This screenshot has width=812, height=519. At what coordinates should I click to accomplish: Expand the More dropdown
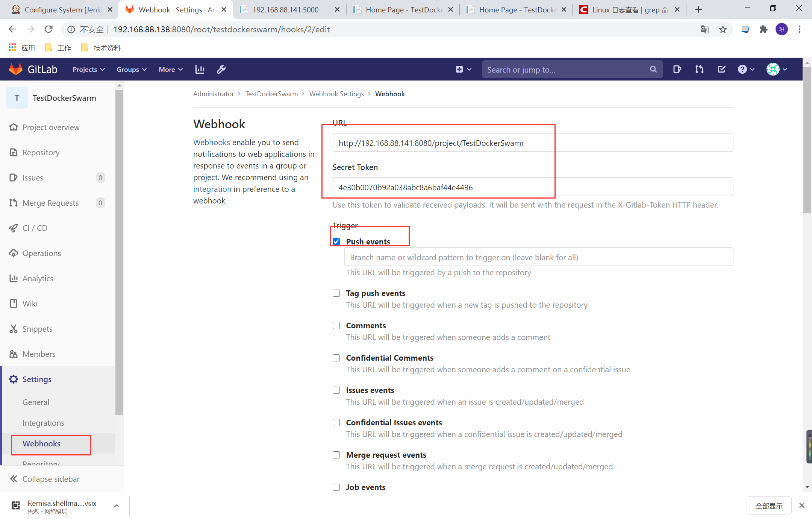coord(171,69)
